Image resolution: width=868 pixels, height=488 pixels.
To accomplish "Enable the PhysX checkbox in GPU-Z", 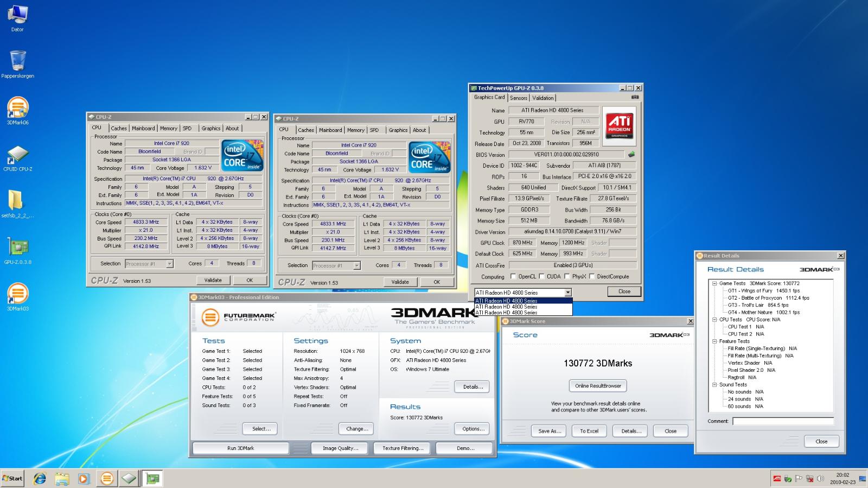I will point(567,276).
